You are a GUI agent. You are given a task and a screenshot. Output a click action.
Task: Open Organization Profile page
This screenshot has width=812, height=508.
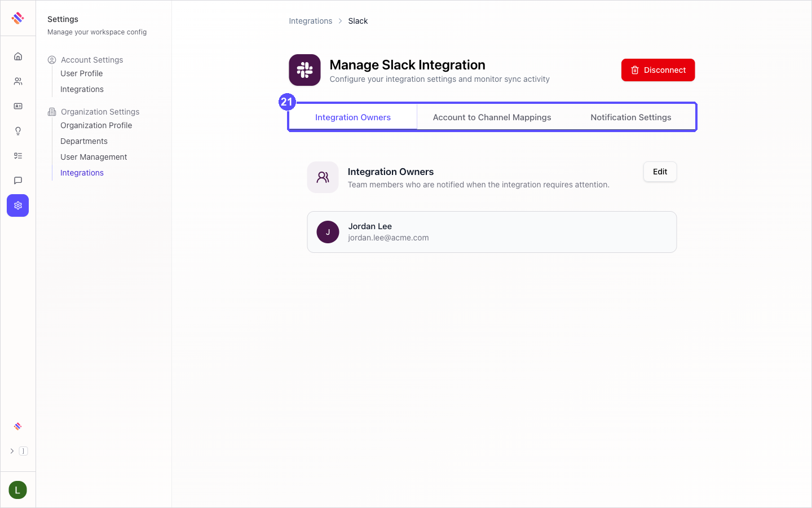(96, 125)
